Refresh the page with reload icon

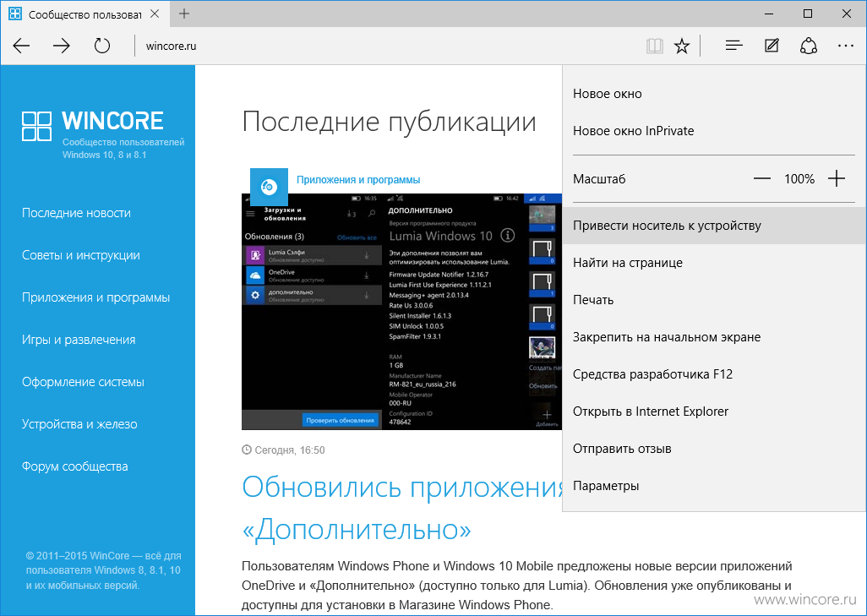pos(101,46)
